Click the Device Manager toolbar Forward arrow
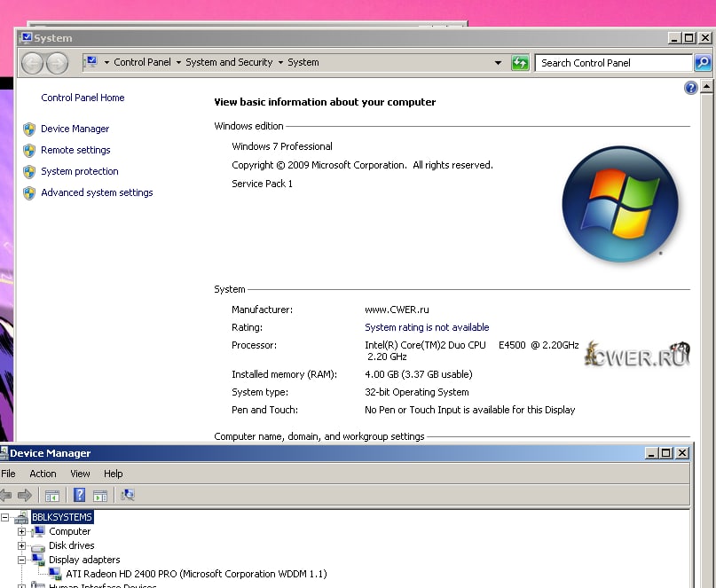The width and height of the screenshot is (716, 588). (25, 495)
